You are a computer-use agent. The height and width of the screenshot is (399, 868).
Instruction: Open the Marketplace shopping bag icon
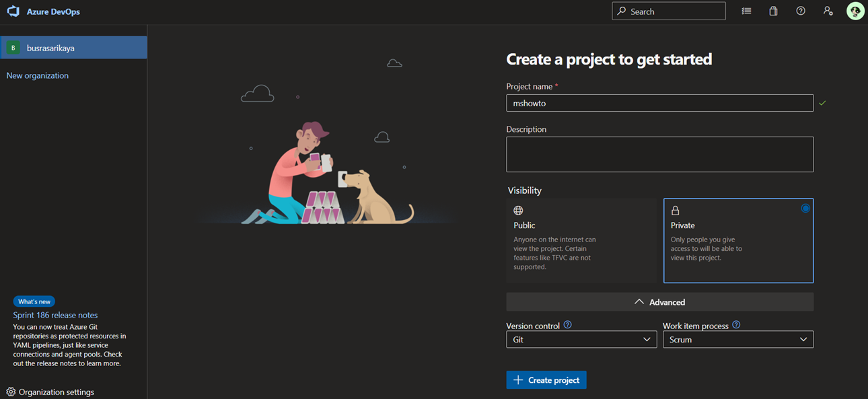pos(773,11)
